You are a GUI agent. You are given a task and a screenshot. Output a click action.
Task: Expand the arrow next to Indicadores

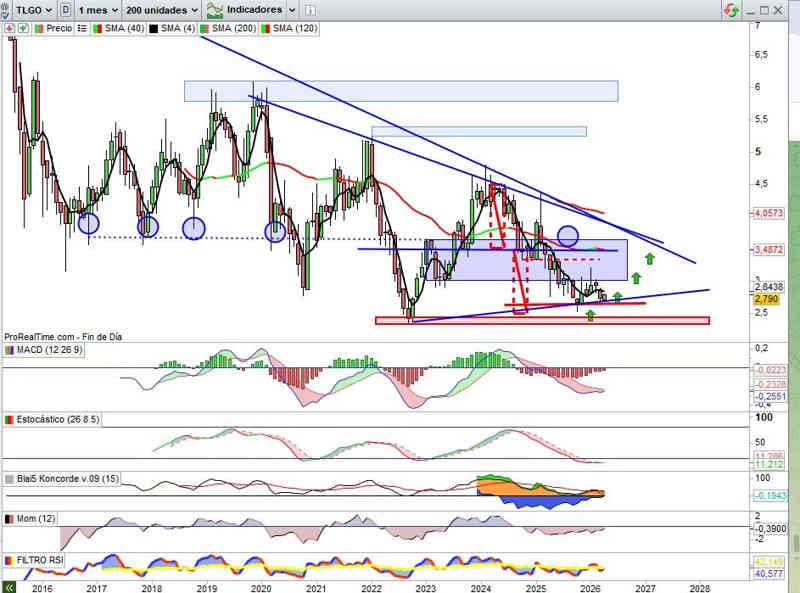tap(291, 9)
